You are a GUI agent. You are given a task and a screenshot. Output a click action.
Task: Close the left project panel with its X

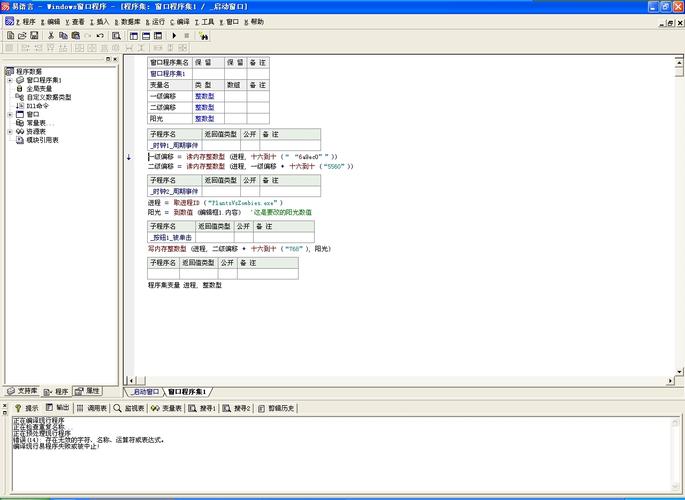[x=115, y=59]
